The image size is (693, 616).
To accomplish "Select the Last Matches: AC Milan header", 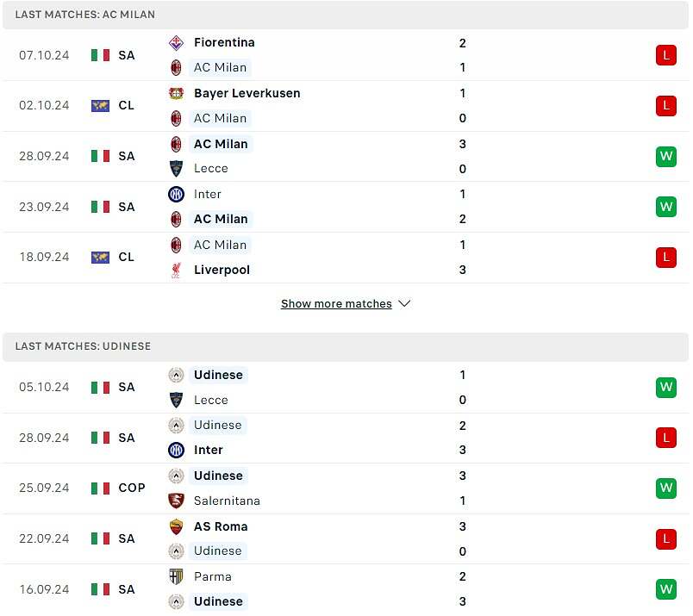I will pyautogui.click(x=346, y=15).
